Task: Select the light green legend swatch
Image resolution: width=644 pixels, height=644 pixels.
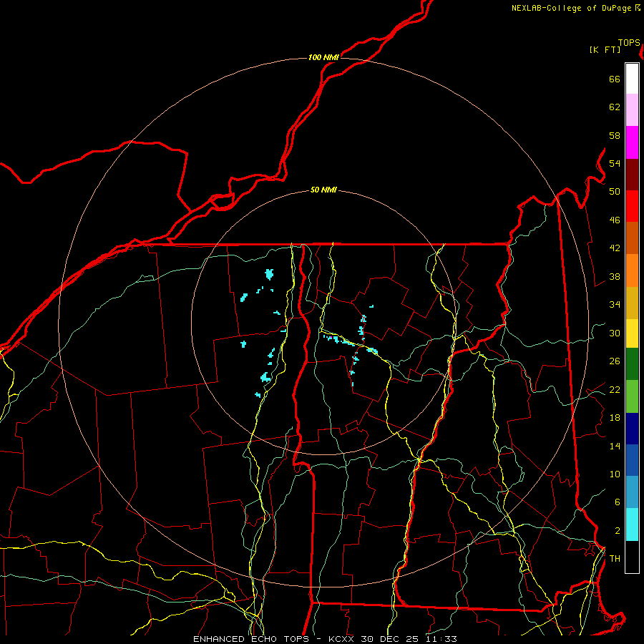Action: (632, 396)
